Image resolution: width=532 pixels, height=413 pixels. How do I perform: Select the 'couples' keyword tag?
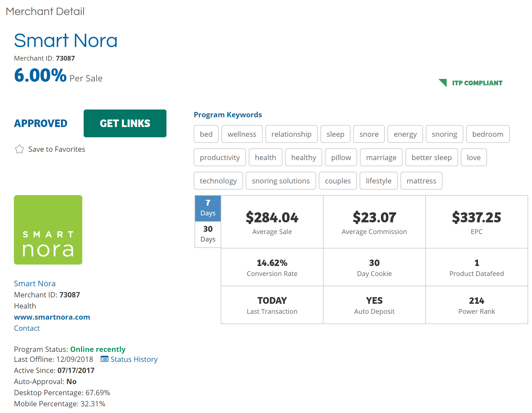[x=338, y=181]
